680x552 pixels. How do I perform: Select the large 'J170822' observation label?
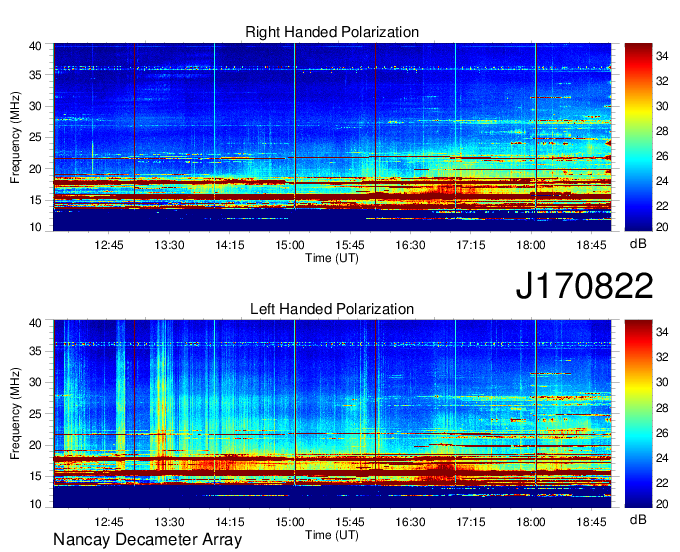[584, 286]
